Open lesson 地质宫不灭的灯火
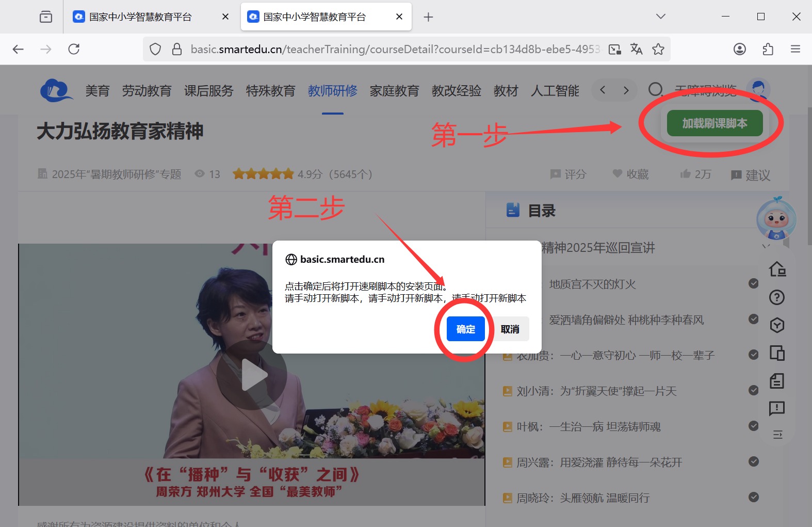The height and width of the screenshot is (527, 812). [x=592, y=284]
